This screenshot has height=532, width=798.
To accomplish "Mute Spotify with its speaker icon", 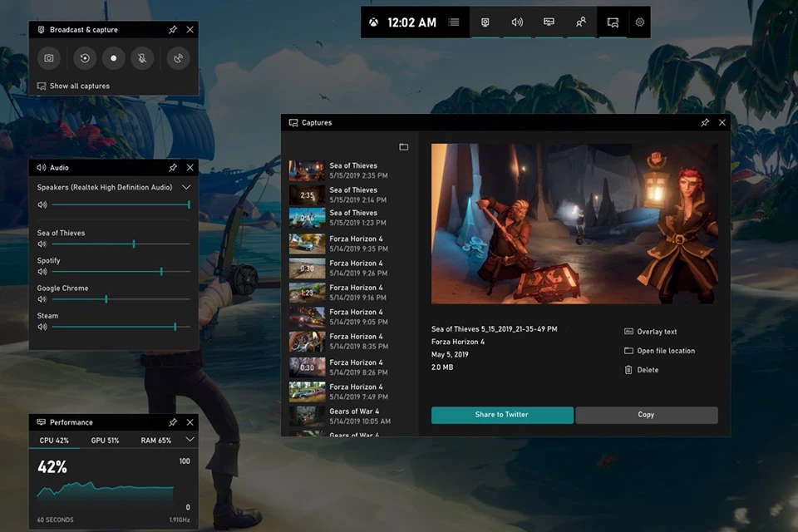I will 42,272.
